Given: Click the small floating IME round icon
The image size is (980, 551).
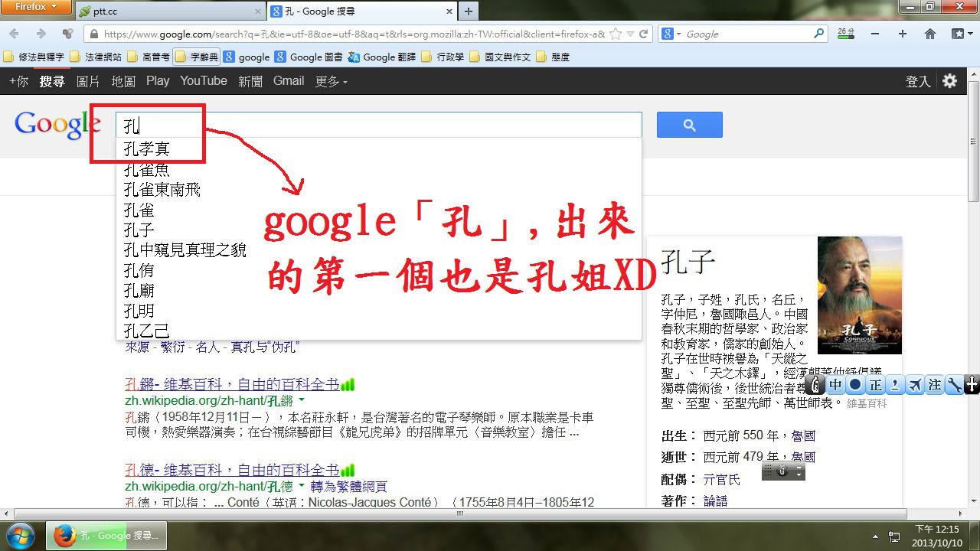Looking at the screenshot, I should click(782, 471).
